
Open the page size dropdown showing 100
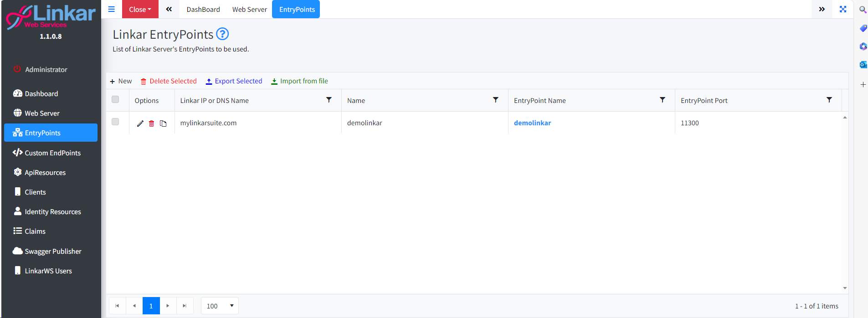pos(220,306)
